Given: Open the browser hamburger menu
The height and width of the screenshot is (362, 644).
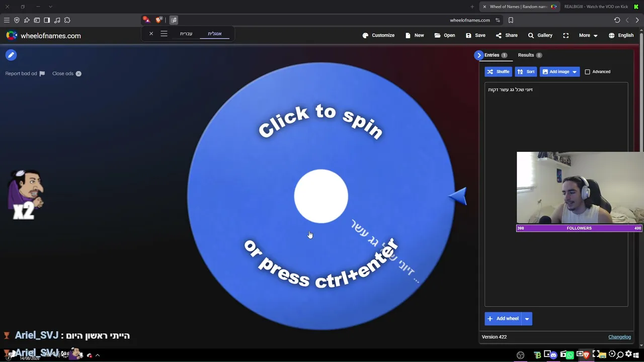Looking at the screenshot, I should tap(7, 20).
